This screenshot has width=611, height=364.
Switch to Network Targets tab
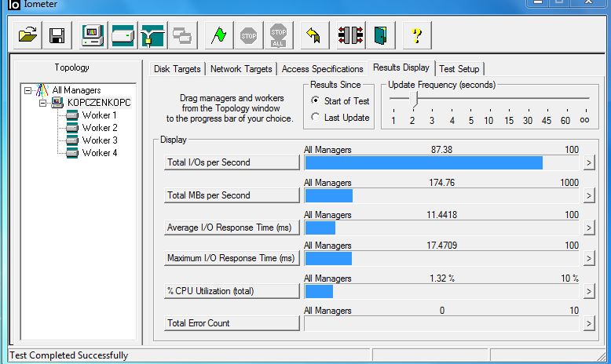pyautogui.click(x=241, y=69)
